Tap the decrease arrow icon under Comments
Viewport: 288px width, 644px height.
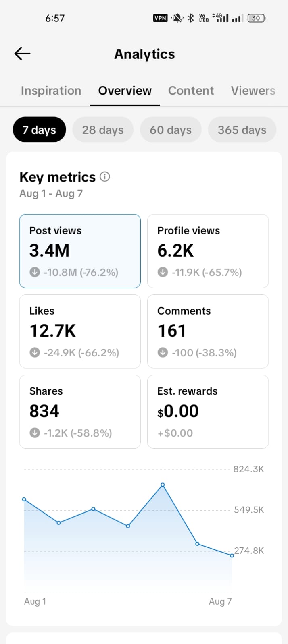163,352
